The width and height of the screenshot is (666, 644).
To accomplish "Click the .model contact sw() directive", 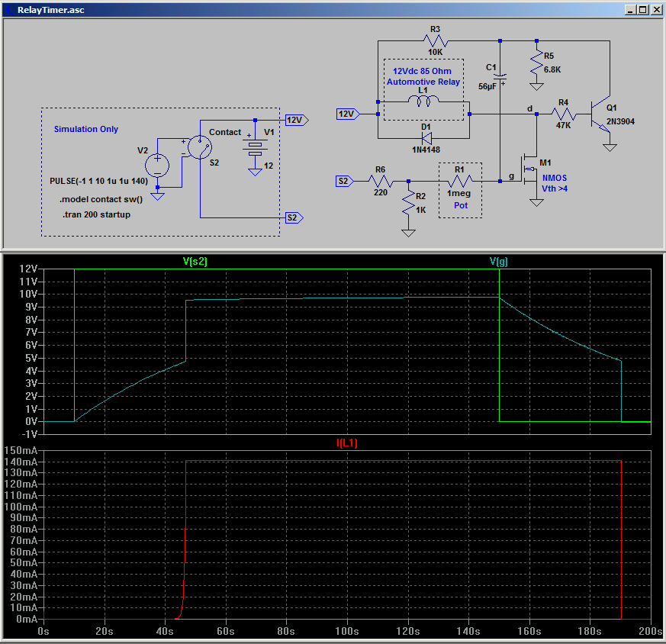I will (x=101, y=199).
